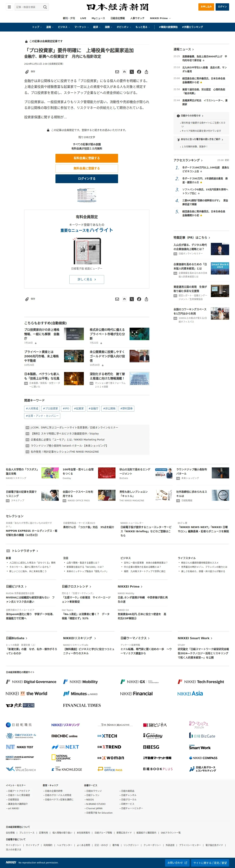This screenshot has height=868, width=235.
Task: Click the upload share icon in the top share row
Action: coord(146,72)
